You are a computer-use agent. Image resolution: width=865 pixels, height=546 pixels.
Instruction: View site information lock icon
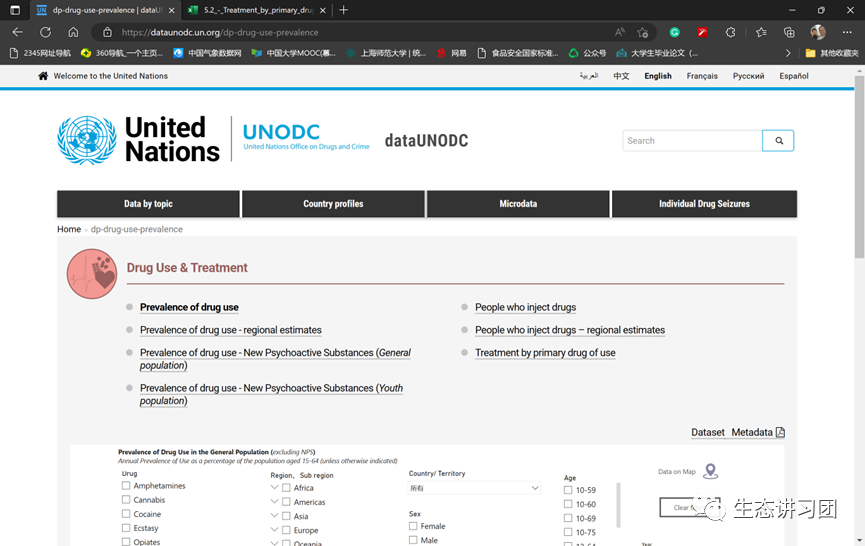[107, 32]
